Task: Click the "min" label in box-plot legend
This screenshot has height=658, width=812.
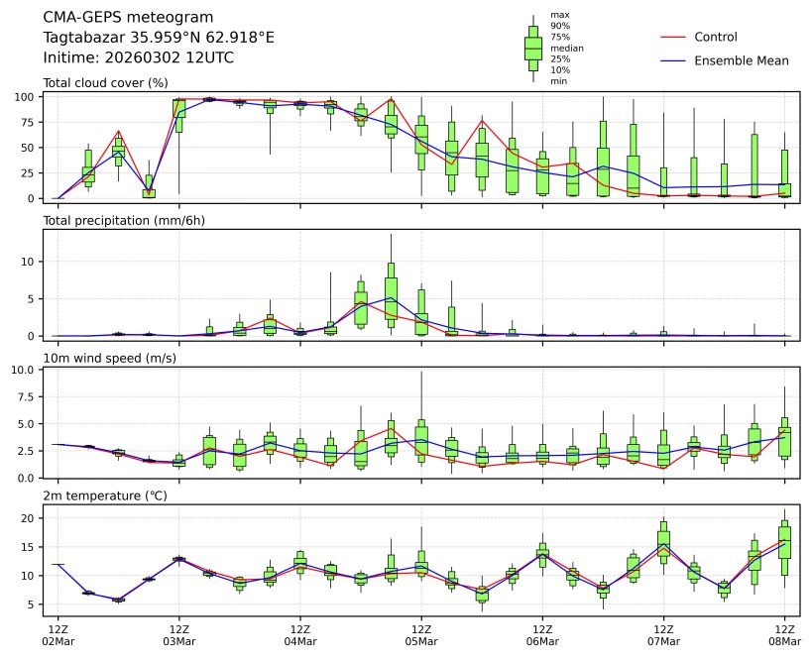Action: pos(558,81)
